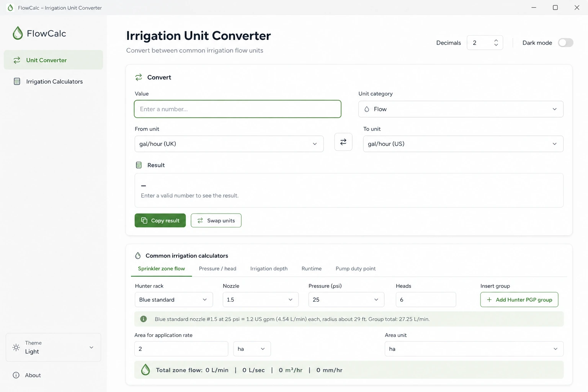Switch to the Pump duty point tab
The height and width of the screenshot is (392, 588).
(x=356, y=269)
